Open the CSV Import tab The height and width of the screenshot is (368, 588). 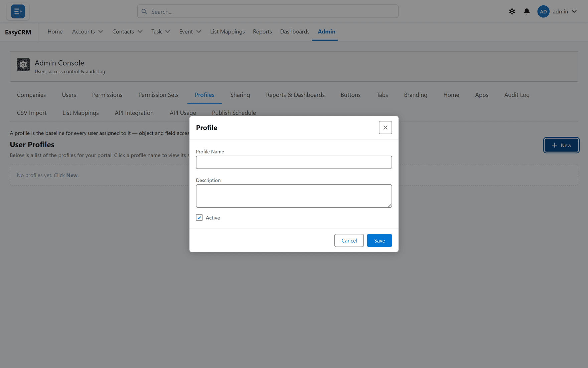point(32,113)
